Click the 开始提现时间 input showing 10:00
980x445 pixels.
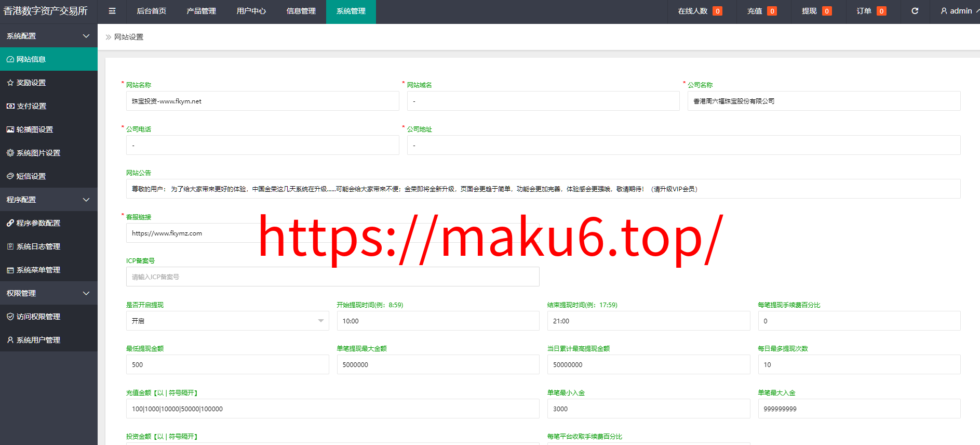(x=438, y=321)
